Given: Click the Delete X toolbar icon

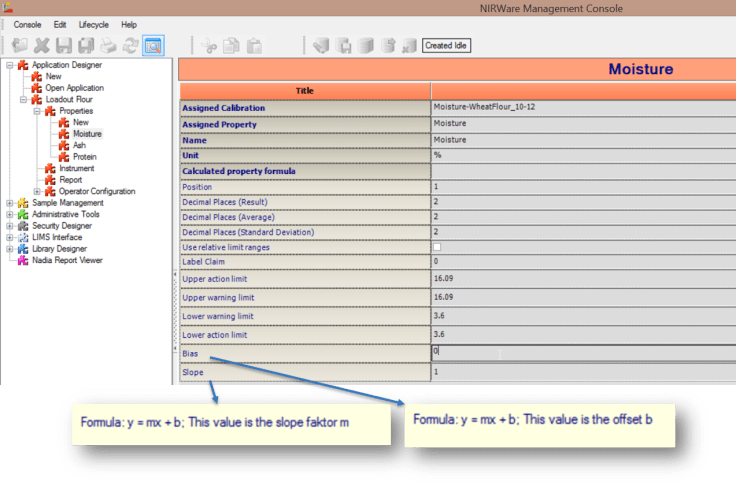Looking at the screenshot, I should 42,45.
